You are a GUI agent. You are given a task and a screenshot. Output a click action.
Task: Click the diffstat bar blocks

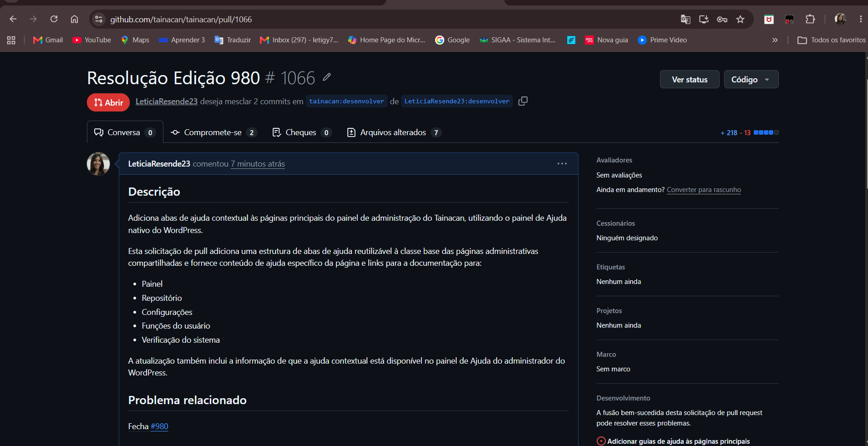point(766,132)
